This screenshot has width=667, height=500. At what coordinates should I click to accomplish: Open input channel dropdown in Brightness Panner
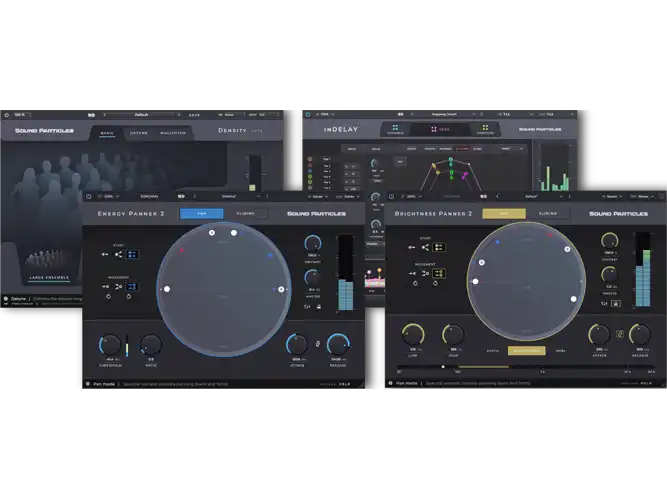tap(613, 197)
